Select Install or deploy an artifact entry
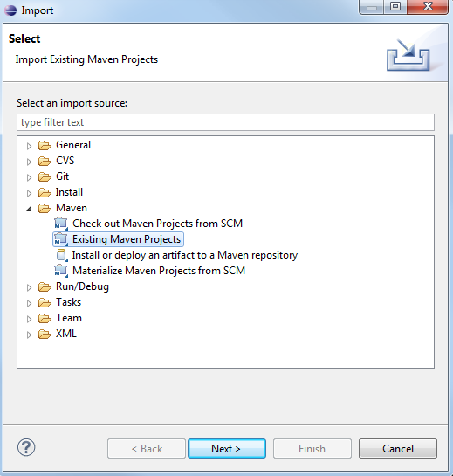The height and width of the screenshot is (476, 453). pyautogui.click(x=185, y=255)
